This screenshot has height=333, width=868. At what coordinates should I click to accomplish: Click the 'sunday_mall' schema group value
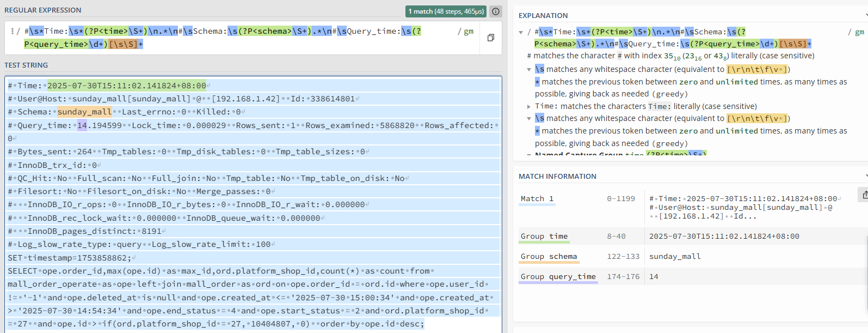coord(675,257)
